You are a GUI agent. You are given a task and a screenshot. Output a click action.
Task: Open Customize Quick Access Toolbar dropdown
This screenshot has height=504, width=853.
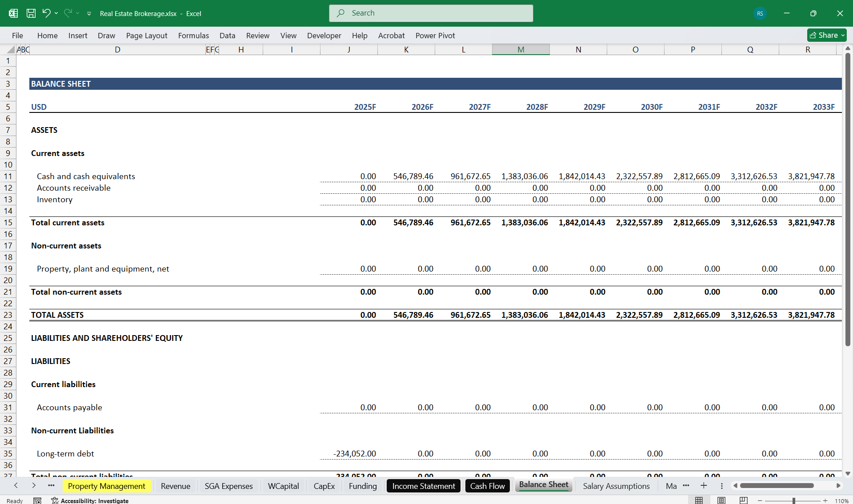coord(89,14)
